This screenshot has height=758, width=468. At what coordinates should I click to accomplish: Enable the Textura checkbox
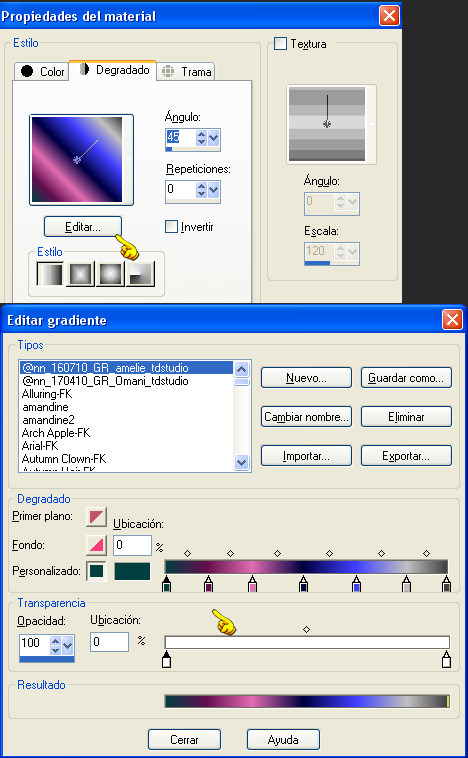click(x=280, y=44)
